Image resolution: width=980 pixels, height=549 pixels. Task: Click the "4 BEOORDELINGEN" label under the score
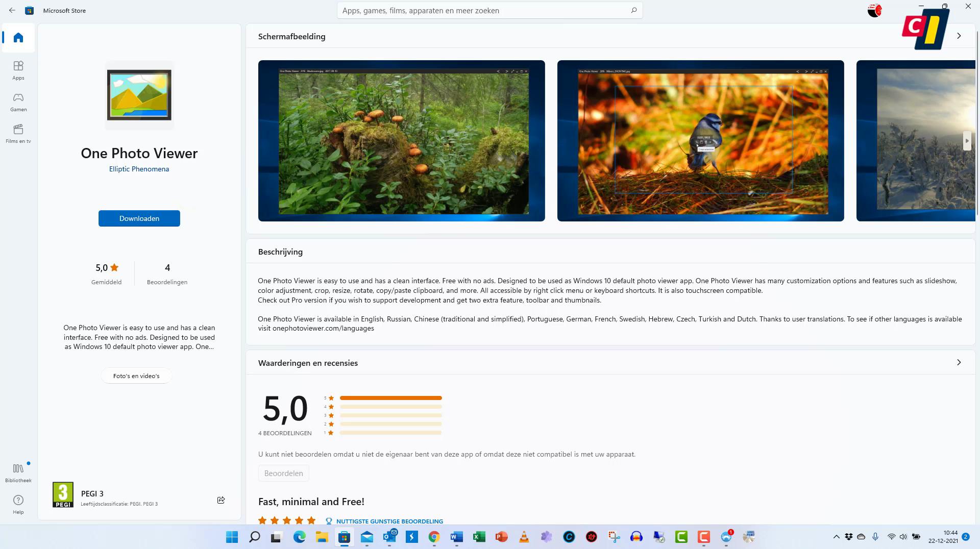[x=285, y=433]
